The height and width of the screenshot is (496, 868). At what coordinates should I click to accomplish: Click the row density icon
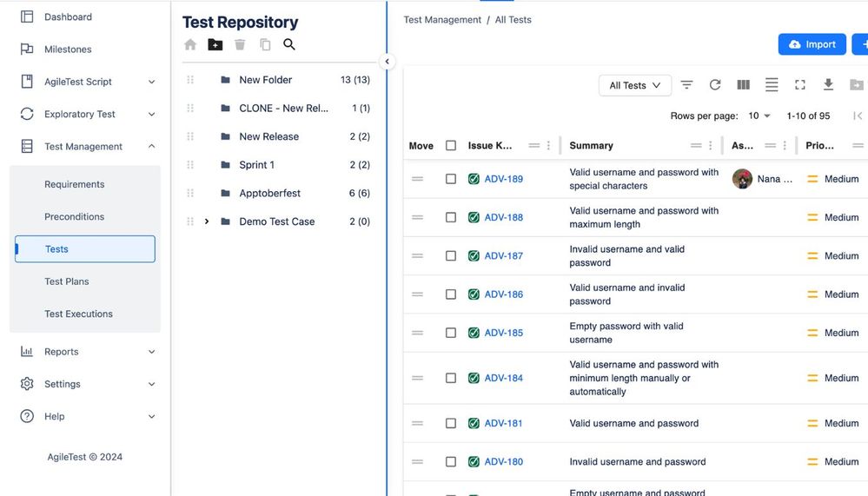point(772,85)
